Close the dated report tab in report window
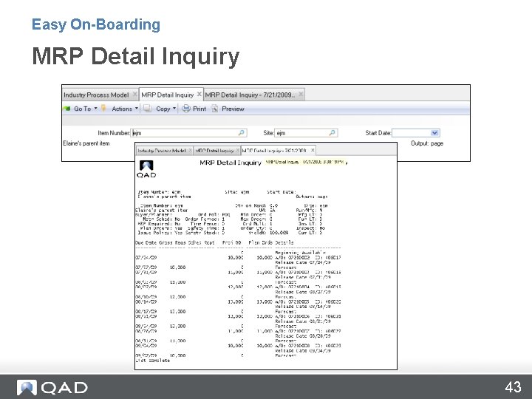 coord(313,150)
